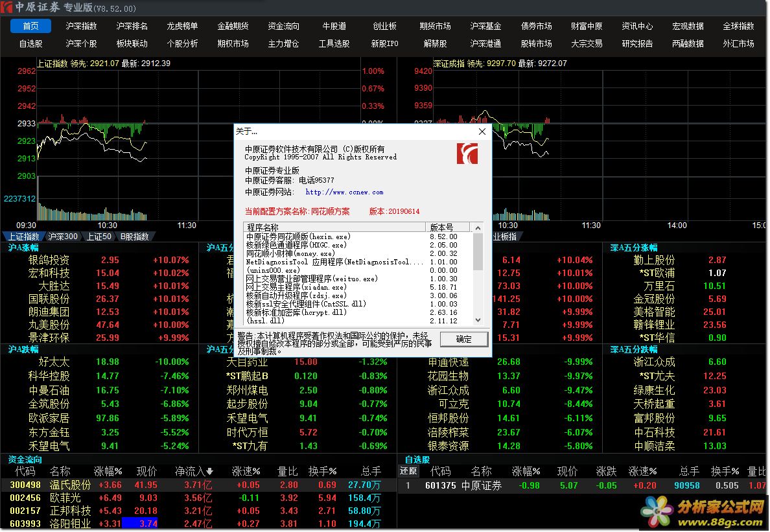Click stock 好太太 in 沪A跌幅

54,362
